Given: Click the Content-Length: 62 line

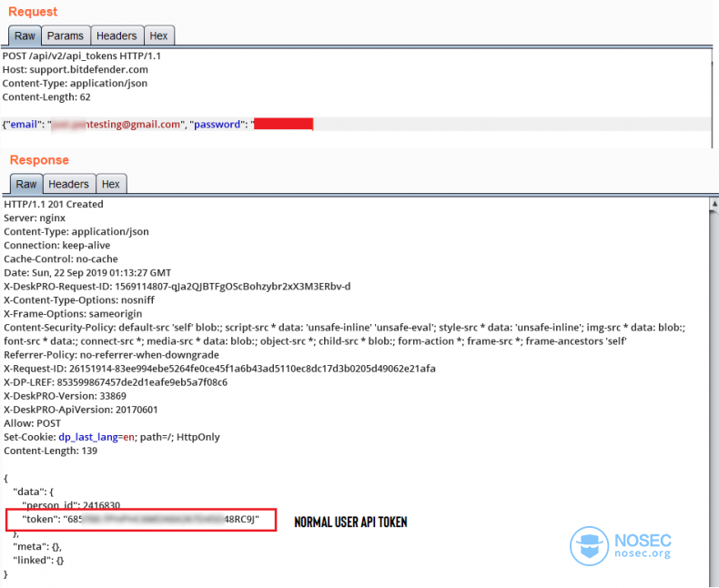Looking at the screenshot, I should click(46, 97).
